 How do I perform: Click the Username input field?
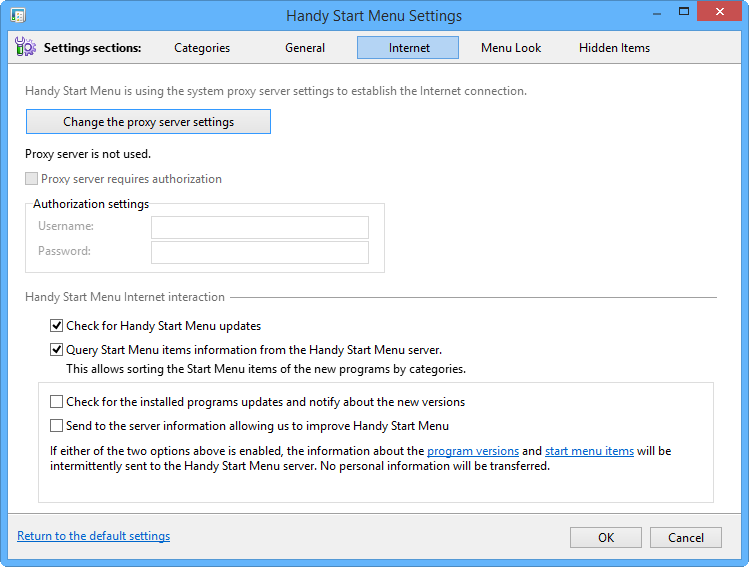click(x=260, y=227)
